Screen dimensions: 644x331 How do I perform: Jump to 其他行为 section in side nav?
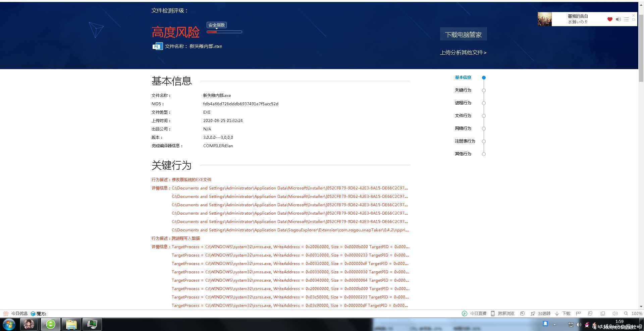pos(463,154)
